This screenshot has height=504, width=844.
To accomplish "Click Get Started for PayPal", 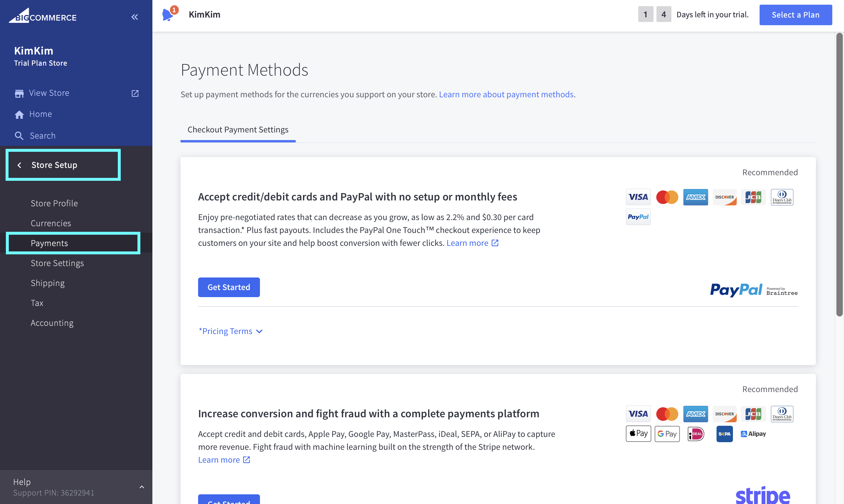I will click(x=229, y=287).
